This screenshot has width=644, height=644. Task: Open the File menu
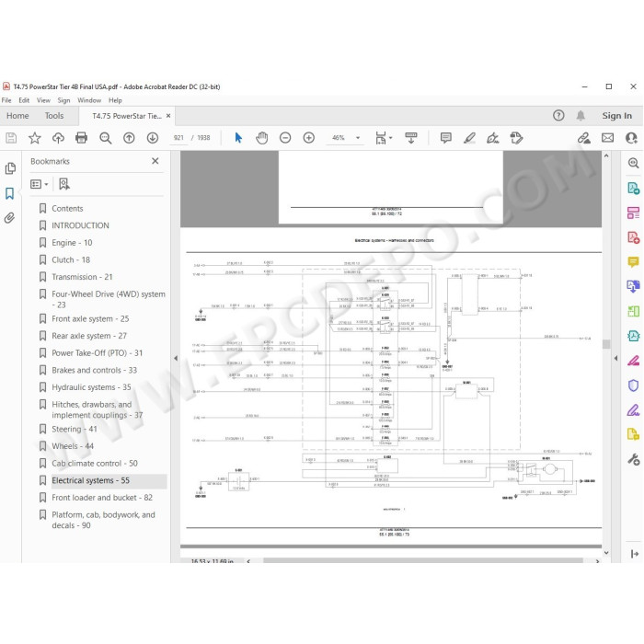[6, 100]
